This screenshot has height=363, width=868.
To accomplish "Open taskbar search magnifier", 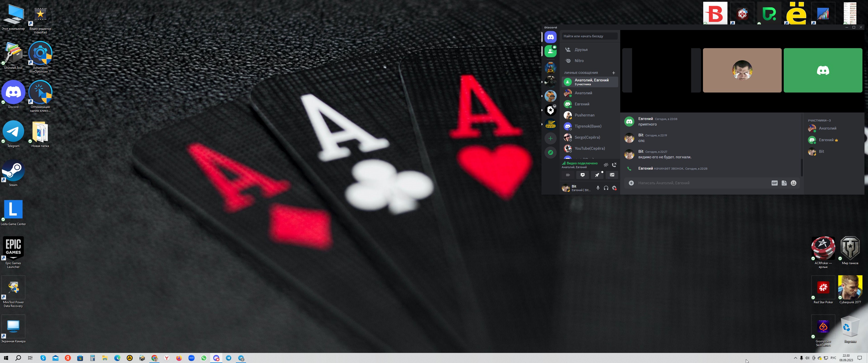I will point(18,358).
